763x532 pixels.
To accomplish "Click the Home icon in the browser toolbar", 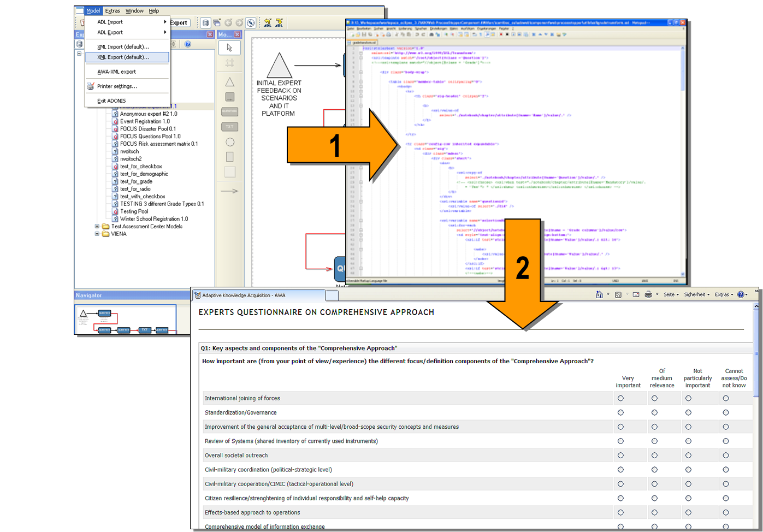I will tap(600, 294).
